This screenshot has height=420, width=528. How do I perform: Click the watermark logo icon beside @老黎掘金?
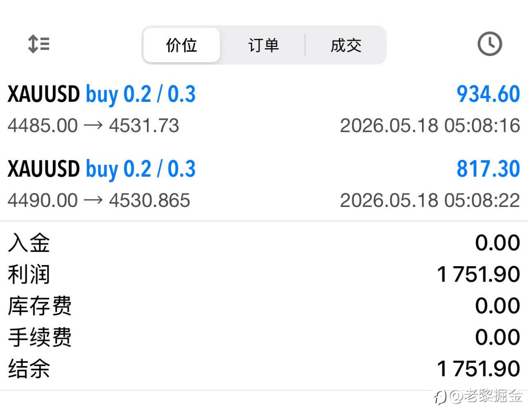tap(440, 398)
